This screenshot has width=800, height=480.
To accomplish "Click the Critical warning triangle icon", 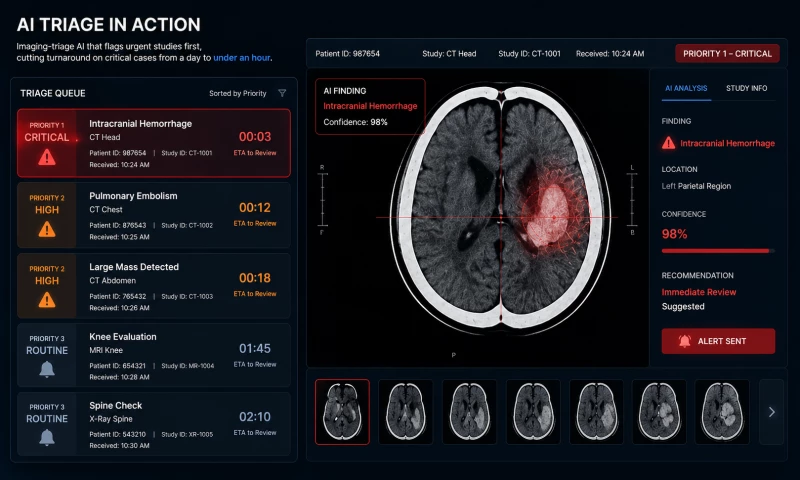I will [x=47, y=157].
